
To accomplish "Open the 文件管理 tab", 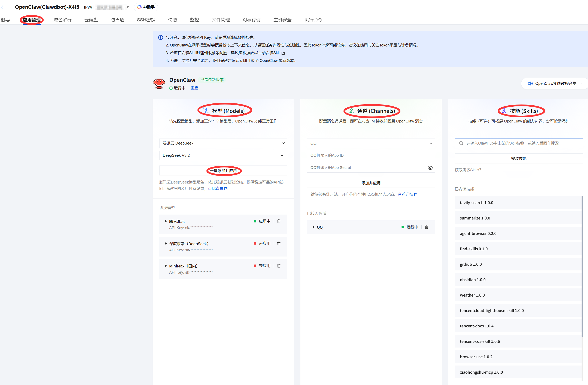I will tap(221, 20).
